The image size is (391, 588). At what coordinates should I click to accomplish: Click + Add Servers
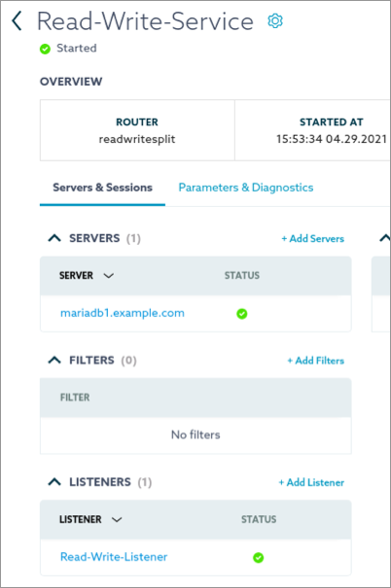[312, 238]
